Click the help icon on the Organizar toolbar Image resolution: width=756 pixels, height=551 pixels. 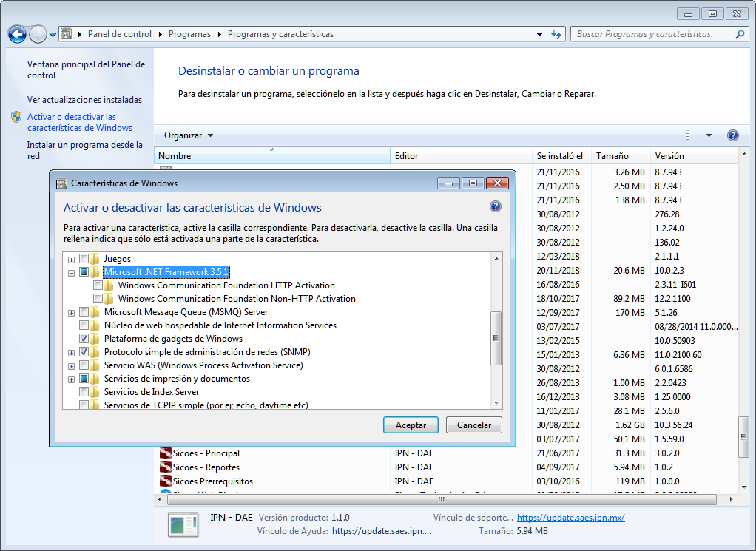point(732,135)
